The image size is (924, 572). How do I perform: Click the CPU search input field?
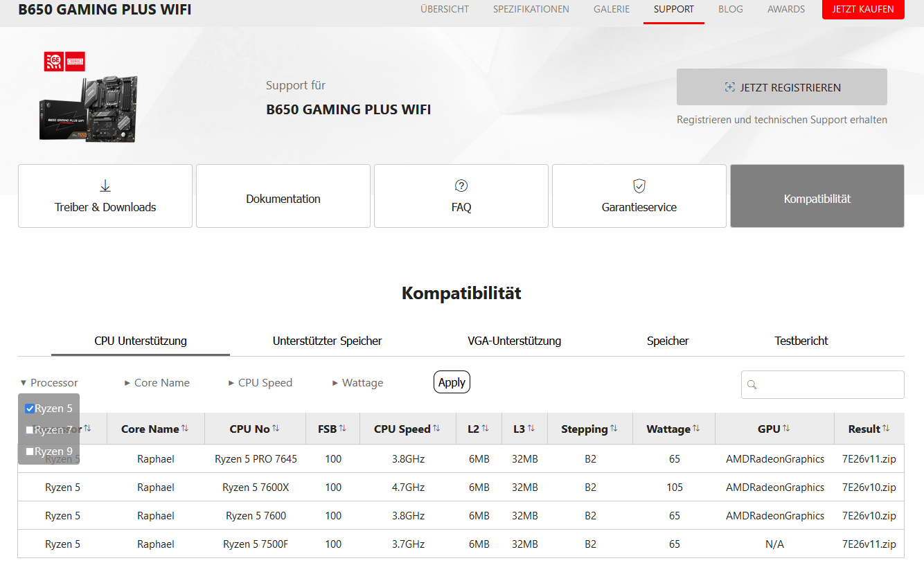823,385
